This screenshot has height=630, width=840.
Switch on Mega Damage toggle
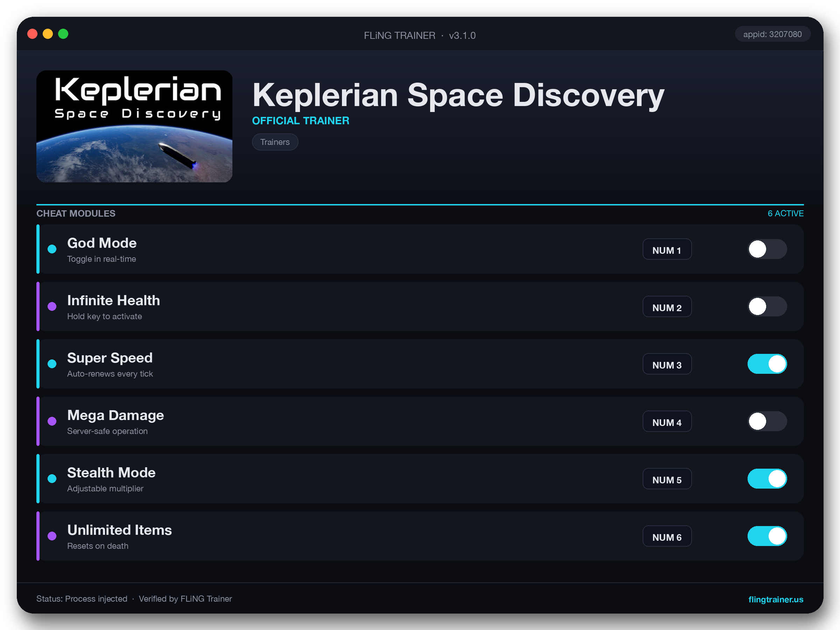[x=767, y=421]
